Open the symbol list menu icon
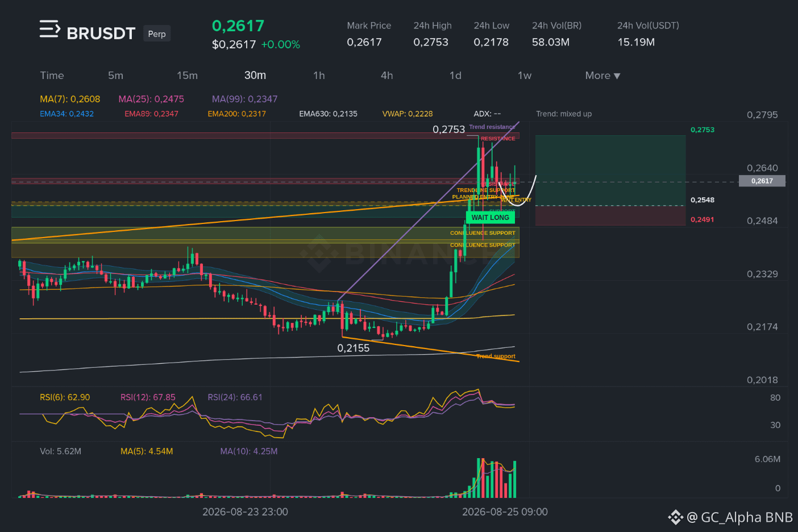 pyautogui.click(x=50, y=29)
